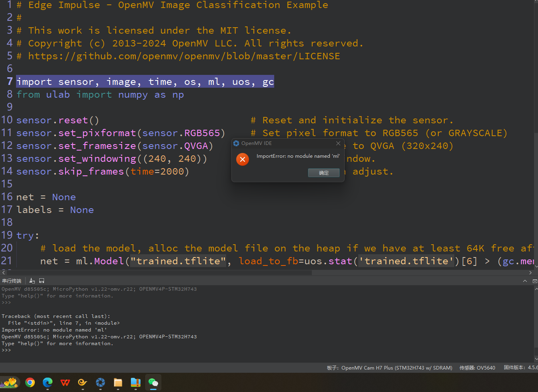Click line number 10 in the gutter
Viewport: 538px width, 392px height.
(7, 120)
